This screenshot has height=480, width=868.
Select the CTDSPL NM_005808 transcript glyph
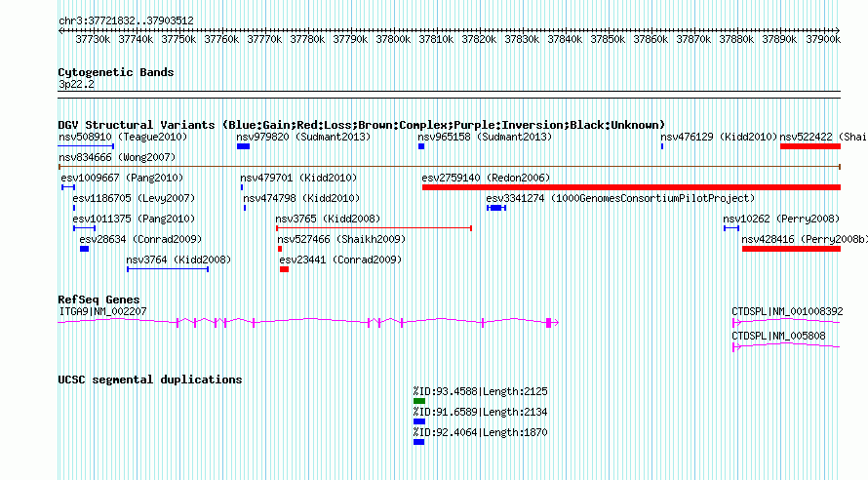(x=786, y=346)
